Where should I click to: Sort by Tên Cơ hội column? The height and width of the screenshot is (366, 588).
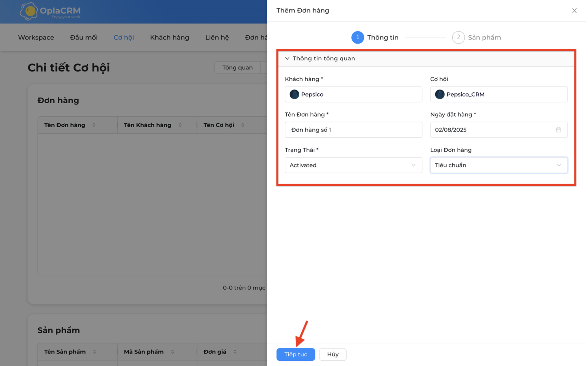click(243, 125)
